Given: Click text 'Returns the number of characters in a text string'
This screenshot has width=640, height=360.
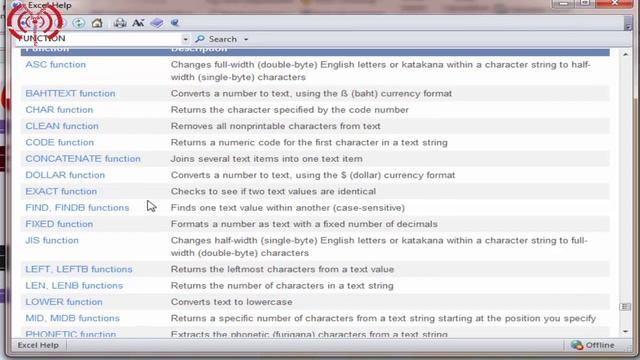Looking at the screenshot, I should pyautogui.click(x=282, y=285).
